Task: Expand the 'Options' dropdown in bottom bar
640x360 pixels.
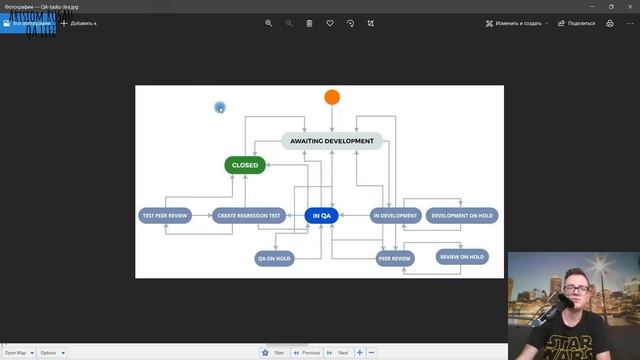Action: point(53,353)
